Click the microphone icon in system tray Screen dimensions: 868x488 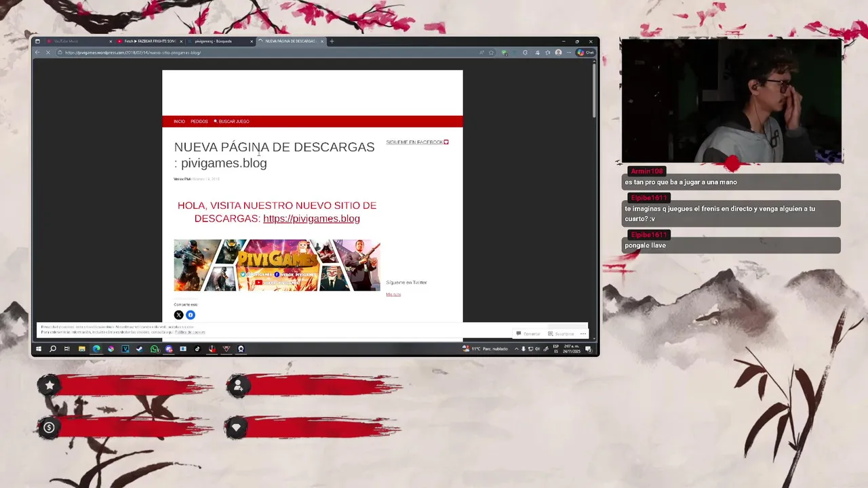click(524, 349)
